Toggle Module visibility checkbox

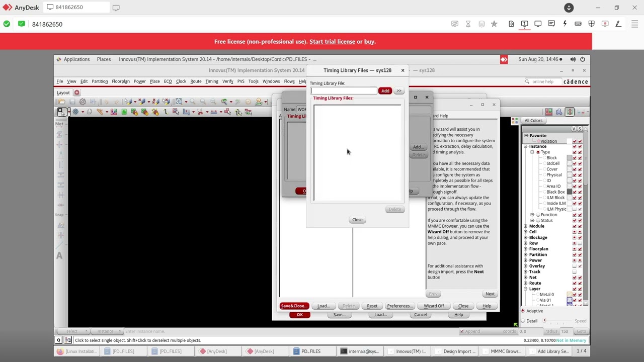point(575,226)
